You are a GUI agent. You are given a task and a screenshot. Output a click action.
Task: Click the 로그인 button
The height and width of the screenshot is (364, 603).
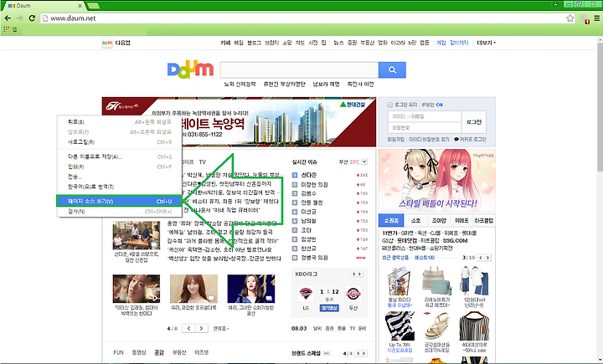(x=474, y=122)
